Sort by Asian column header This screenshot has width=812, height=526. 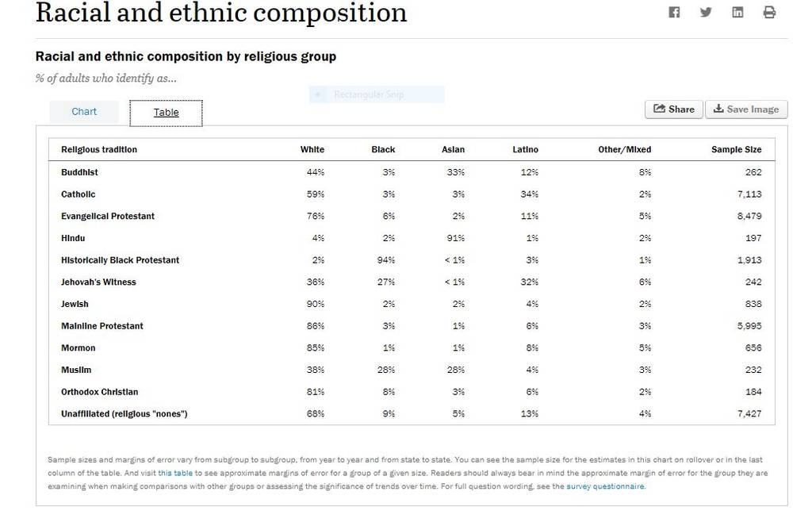pyautogui.click(x=453, y=150)
